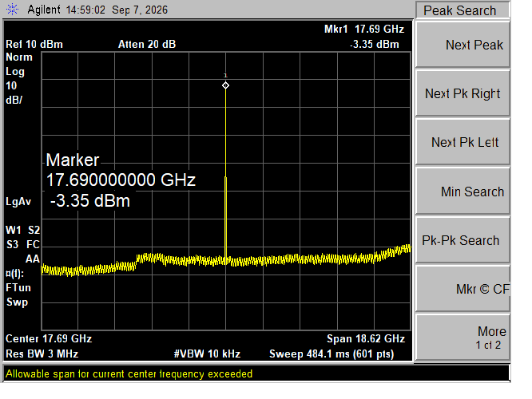Click the -3.35 dBm readout at top right
Screen dimensions: 532x399
click(x=375, y=45)
